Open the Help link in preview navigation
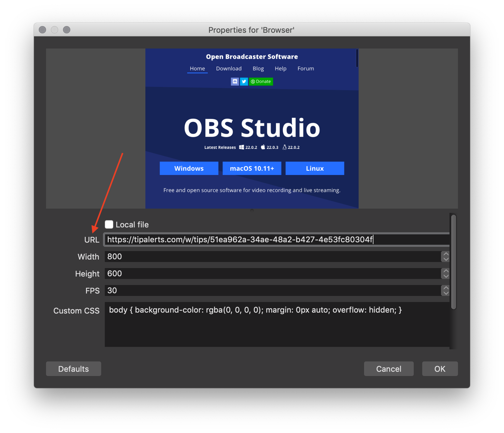Image resolution: width=504 pixels, height=433 pixels. tap(280, 69)
